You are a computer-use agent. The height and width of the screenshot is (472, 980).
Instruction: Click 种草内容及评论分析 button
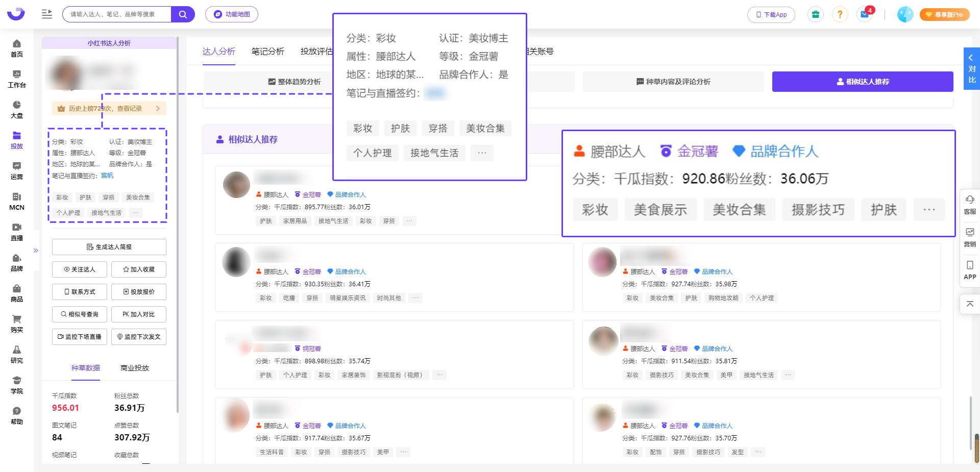(673, 82)
